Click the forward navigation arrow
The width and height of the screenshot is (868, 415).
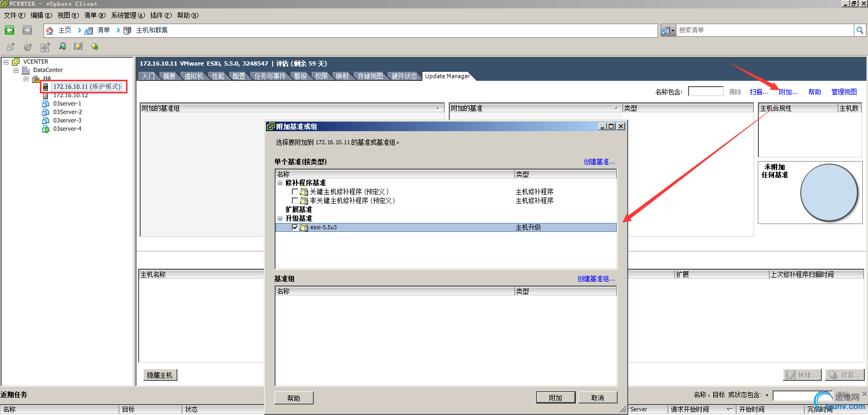27,30
